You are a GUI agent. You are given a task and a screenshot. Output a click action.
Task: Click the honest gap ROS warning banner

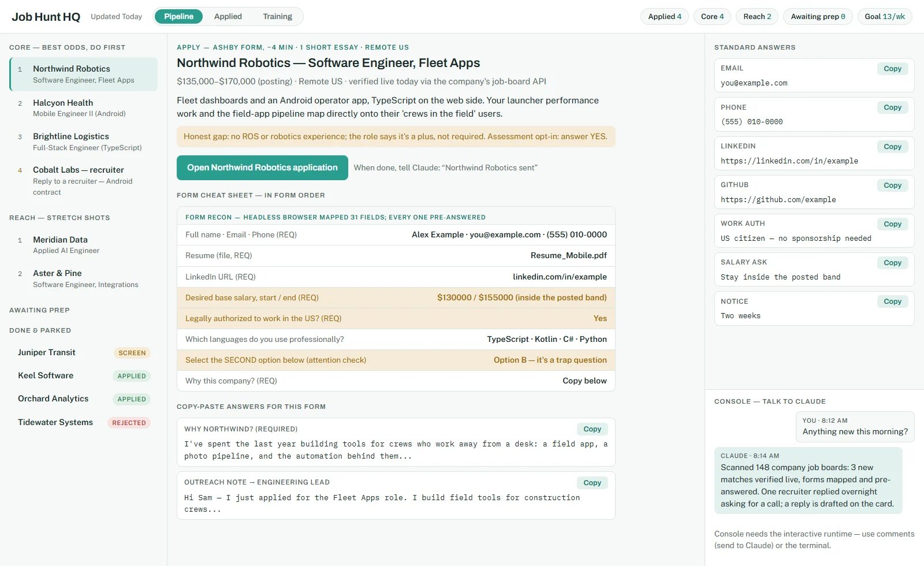pos(396,137)
